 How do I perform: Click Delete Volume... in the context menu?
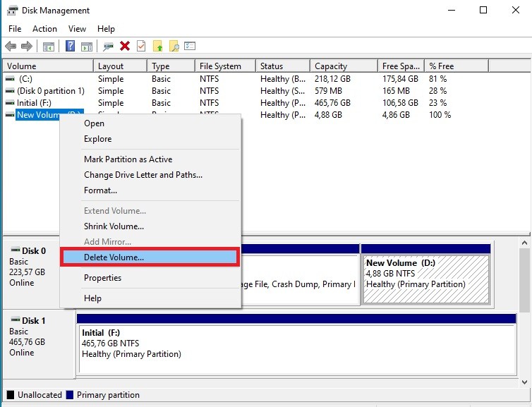pos(150,257)
